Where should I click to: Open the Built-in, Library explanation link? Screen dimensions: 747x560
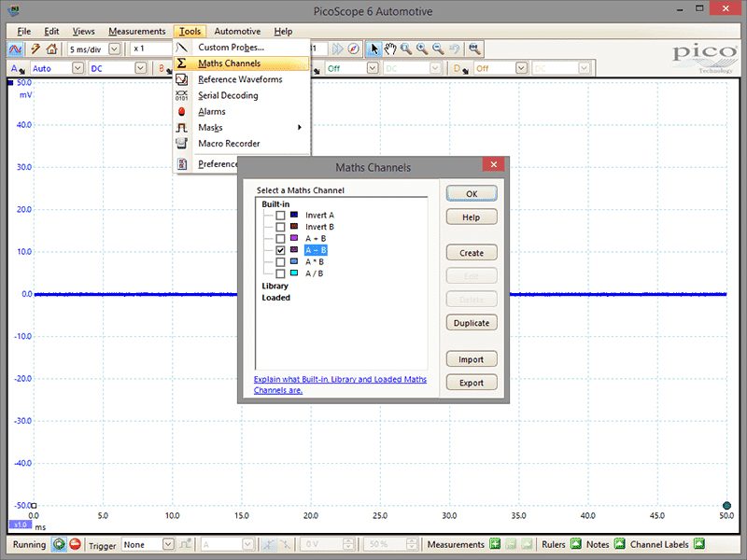(x=340, y=385)
